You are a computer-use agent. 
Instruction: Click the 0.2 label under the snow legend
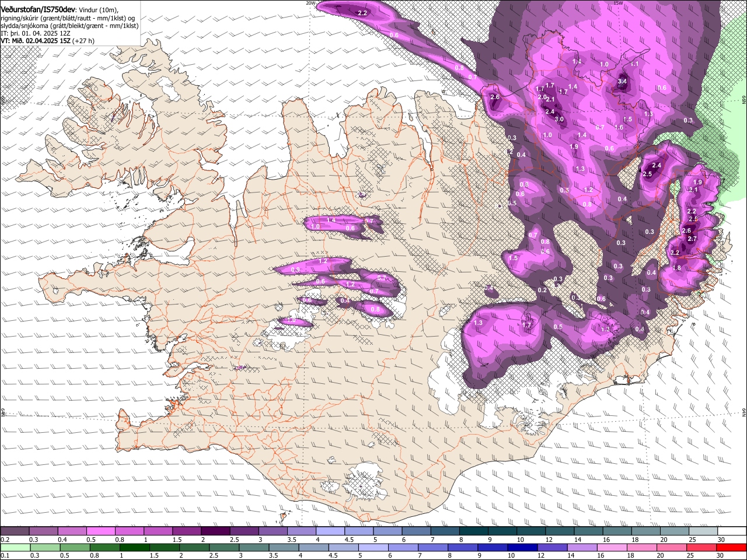pos(5,540)
